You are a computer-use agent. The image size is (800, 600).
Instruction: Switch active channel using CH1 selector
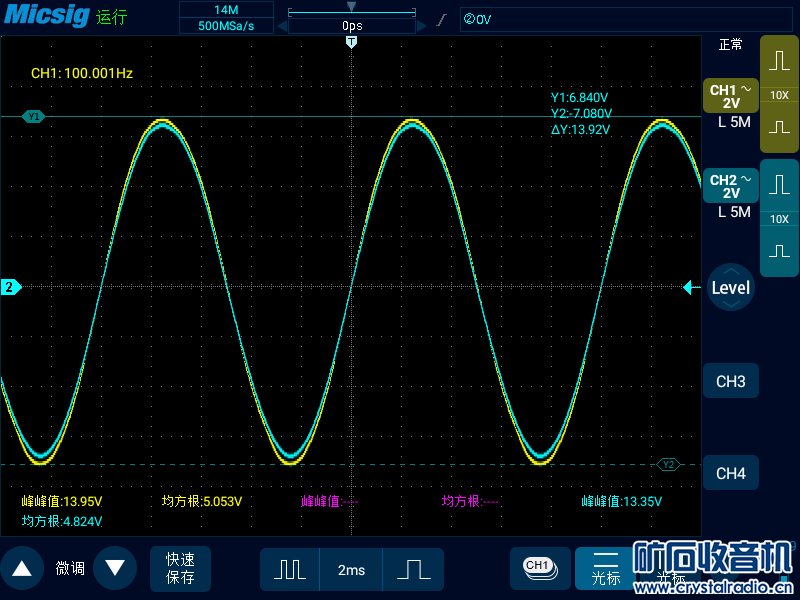(540, 568)
